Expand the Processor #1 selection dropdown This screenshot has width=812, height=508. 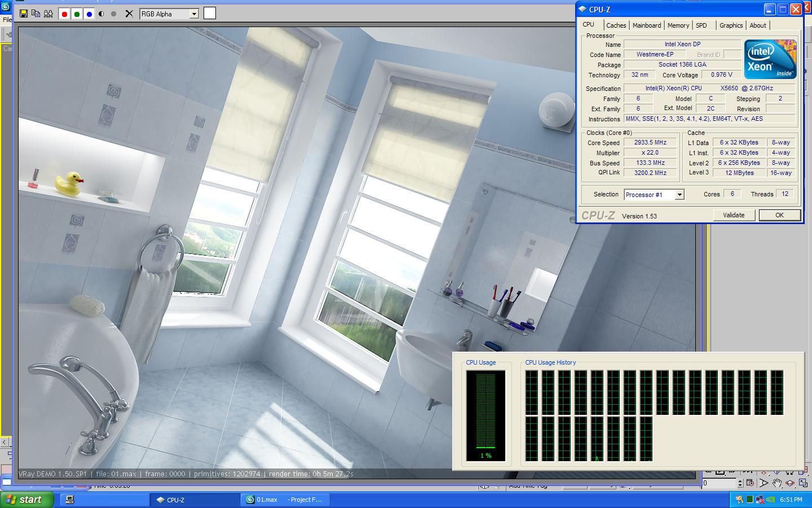click(679, 195)
